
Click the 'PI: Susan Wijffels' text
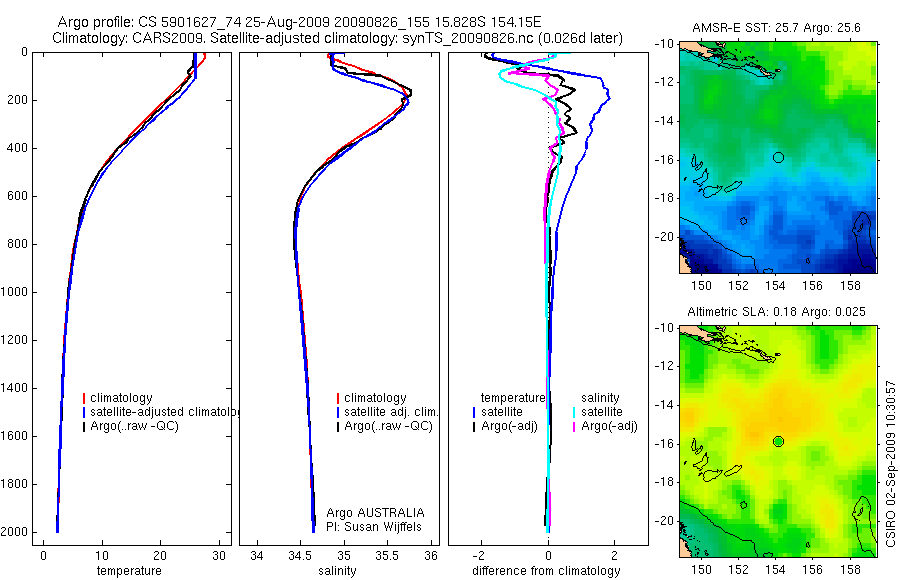click(x=374, y=527)
